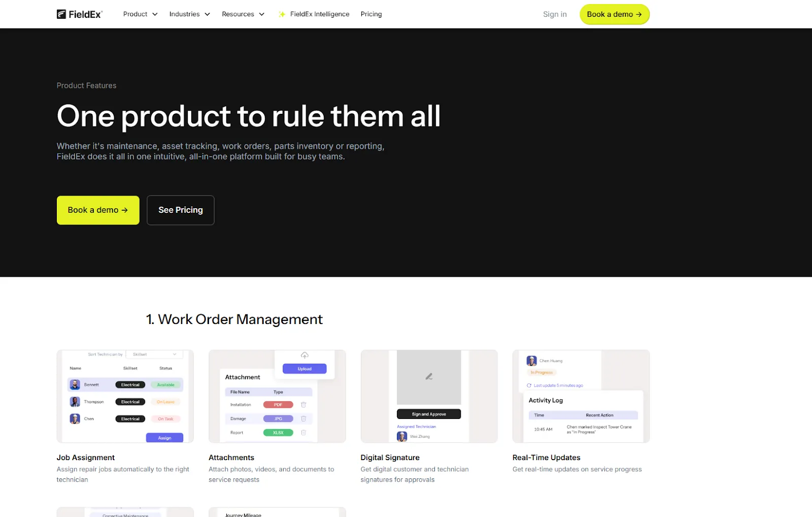Open the Job Assignment illustration card

click(125, 396)
